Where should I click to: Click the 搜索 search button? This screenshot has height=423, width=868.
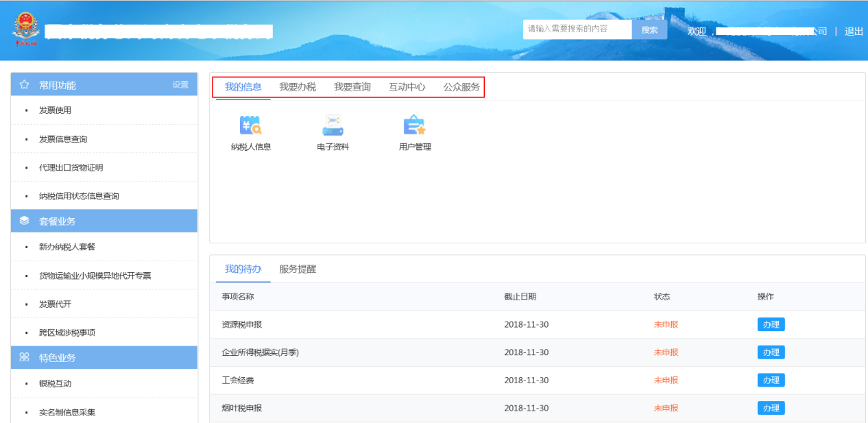tap(649, 29)
